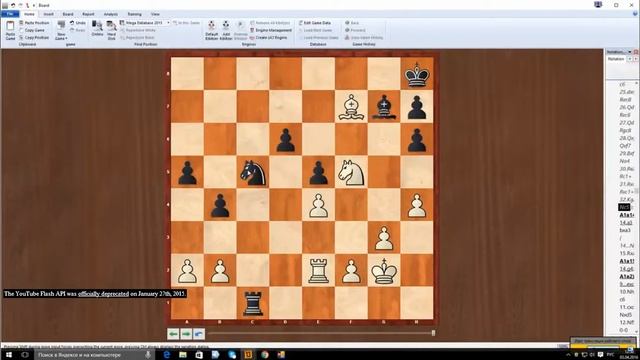Click Load Next Game
The image size is (640, 360).
(316, 30)
